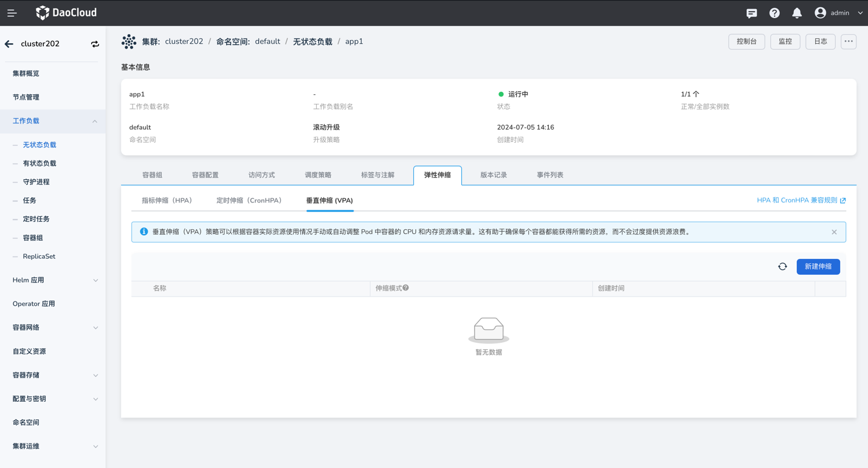Click the back arrow beside cluster202
Image resolution: width=868 pixels, height=468 pixels.
tap(9, 44)
